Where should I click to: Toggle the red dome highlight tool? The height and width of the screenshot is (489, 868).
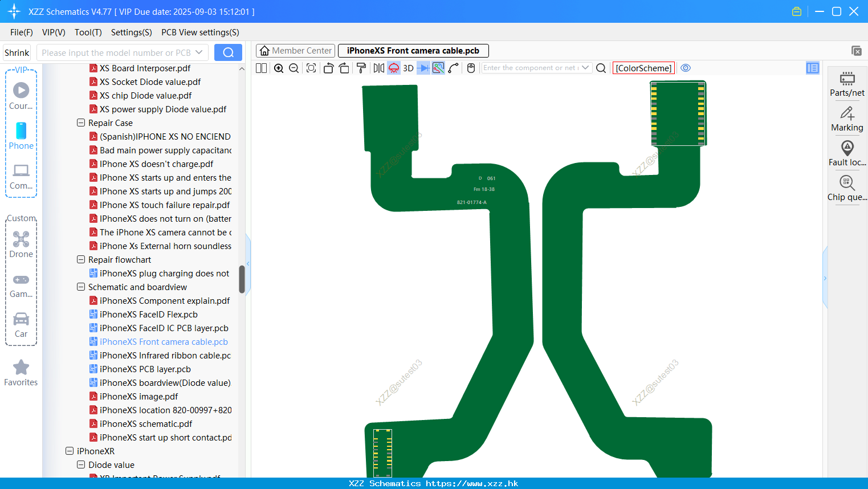(x=394, y=68)
